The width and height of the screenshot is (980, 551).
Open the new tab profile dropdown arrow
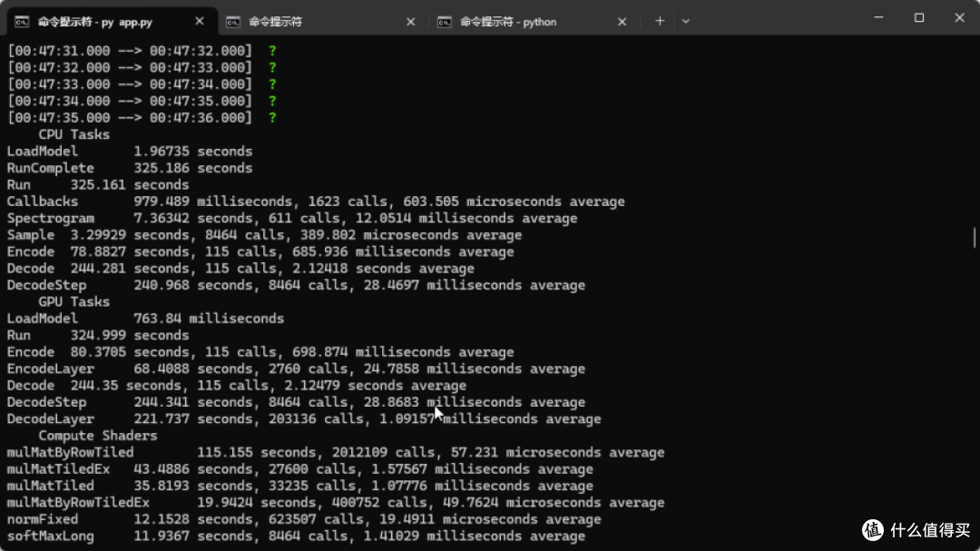[686, 21]
